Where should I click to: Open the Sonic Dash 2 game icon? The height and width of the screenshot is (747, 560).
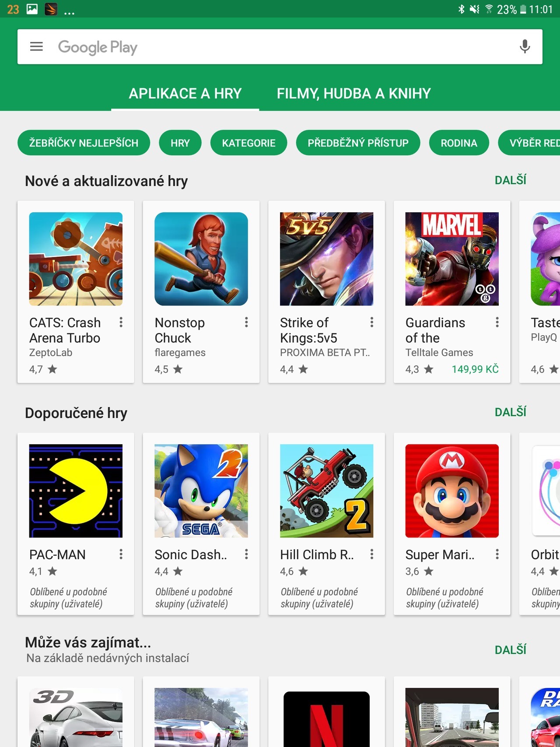pyautogui.click(x=201, y=491)
